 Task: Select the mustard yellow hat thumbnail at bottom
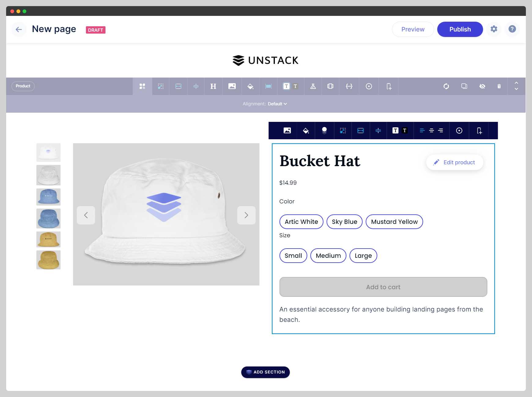[48, 260]
